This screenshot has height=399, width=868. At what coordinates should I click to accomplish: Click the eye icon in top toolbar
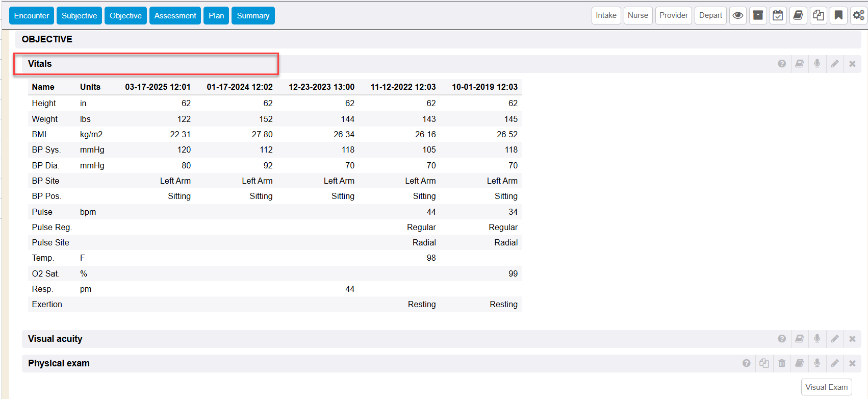737,15
